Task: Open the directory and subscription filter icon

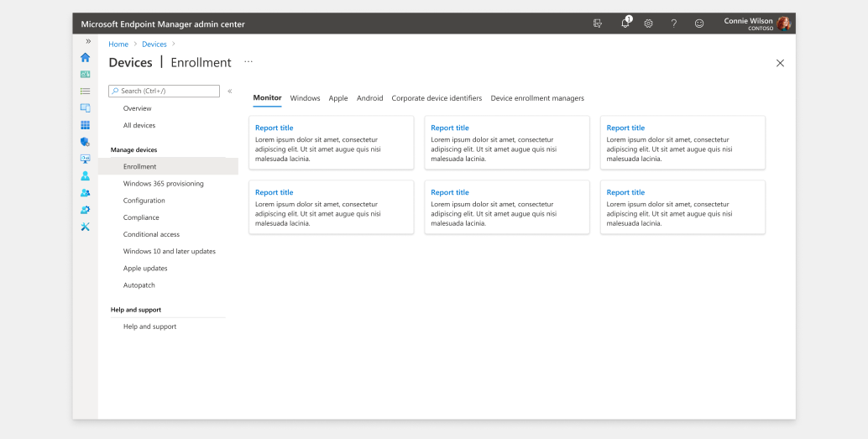Action: [x=598, y=24]
